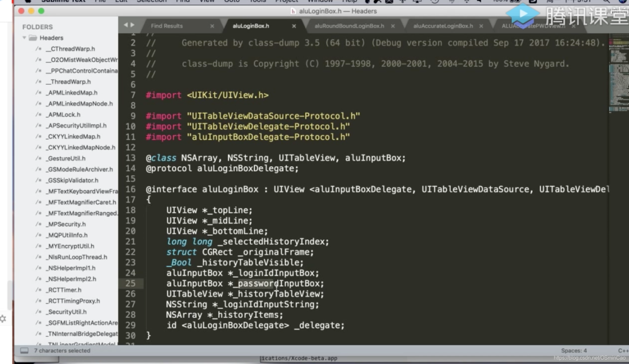Click the file icon in window title
629x364 pixels.
coord(293,11)
